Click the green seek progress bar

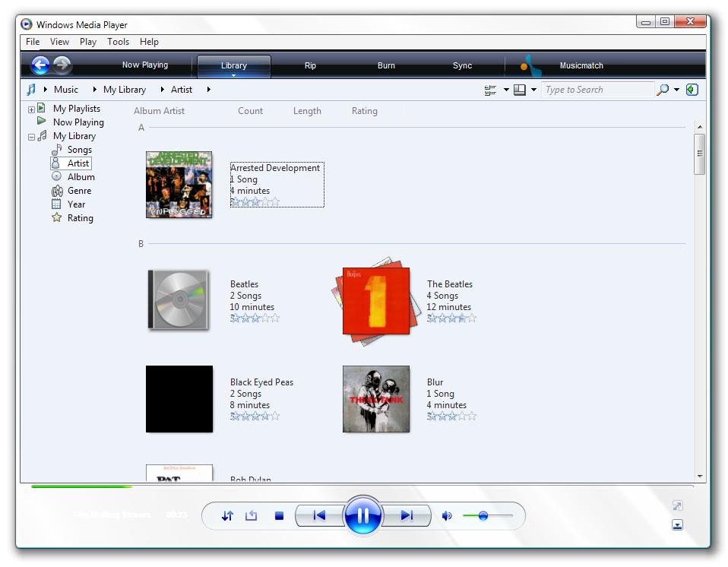(82, 486)
